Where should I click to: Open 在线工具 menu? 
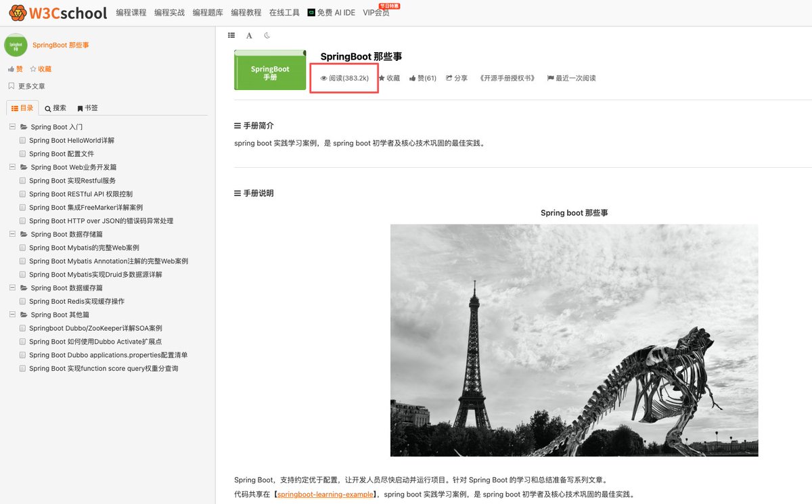pyautogui.click(x=284, y=13)
